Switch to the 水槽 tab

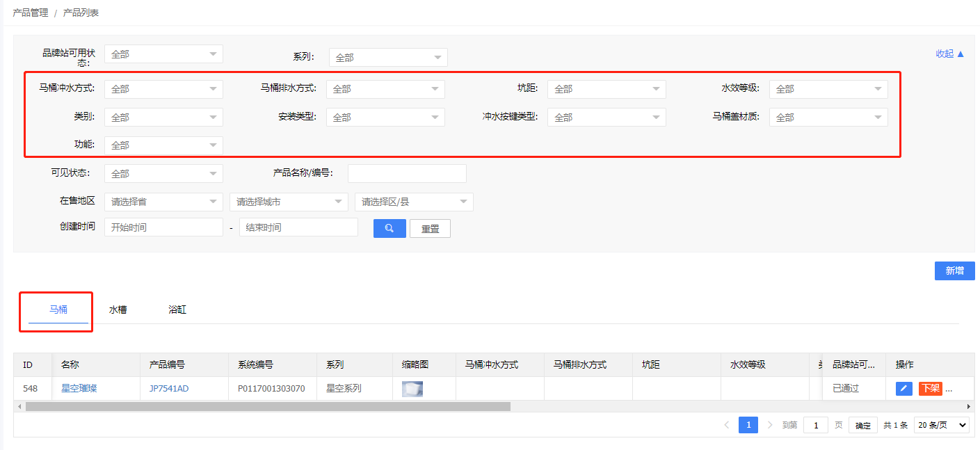[x=118, y=310]
